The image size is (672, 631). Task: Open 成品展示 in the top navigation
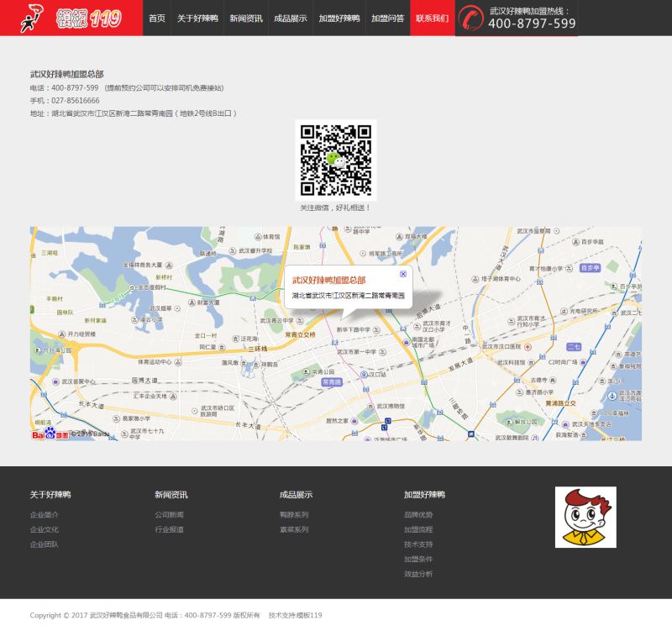(291, 18)
